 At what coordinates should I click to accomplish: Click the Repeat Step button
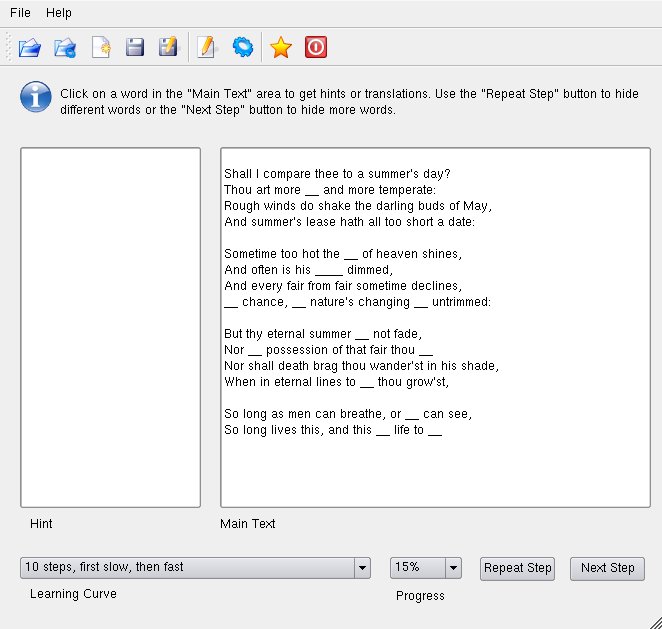[517, 568]
